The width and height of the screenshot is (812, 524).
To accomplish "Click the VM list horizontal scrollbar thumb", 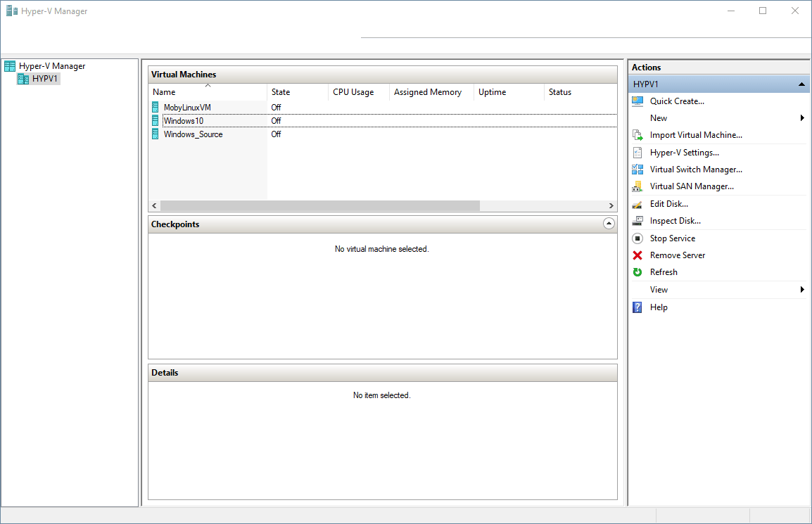I will (320, 205).
